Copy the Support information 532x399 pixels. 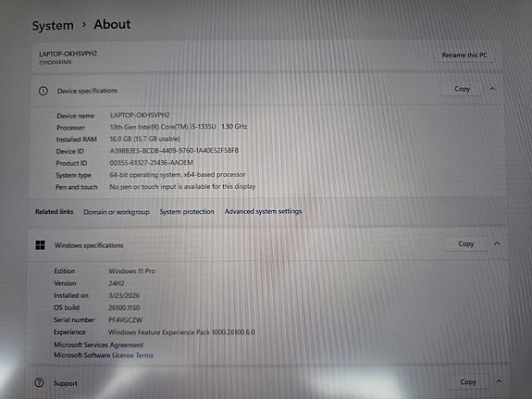click(x=468, y=382)
